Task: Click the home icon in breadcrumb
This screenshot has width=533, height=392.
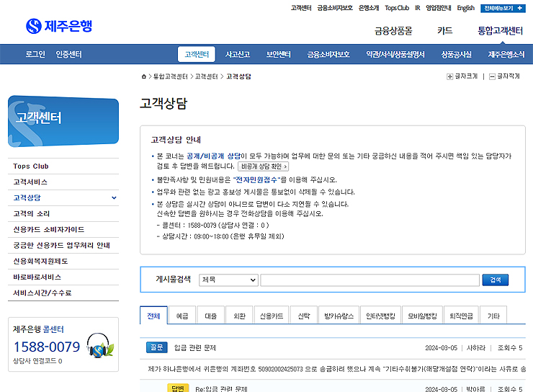Action: tap(144, 76)
